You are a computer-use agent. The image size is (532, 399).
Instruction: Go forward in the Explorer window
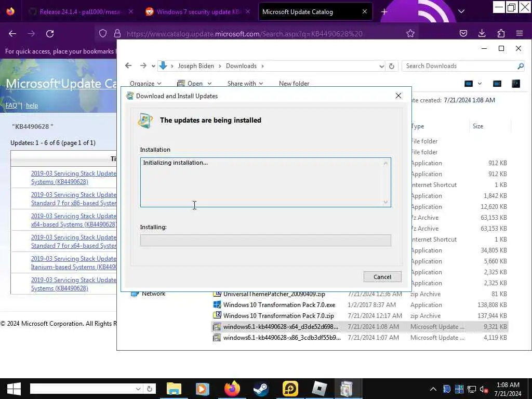(143, 66)
